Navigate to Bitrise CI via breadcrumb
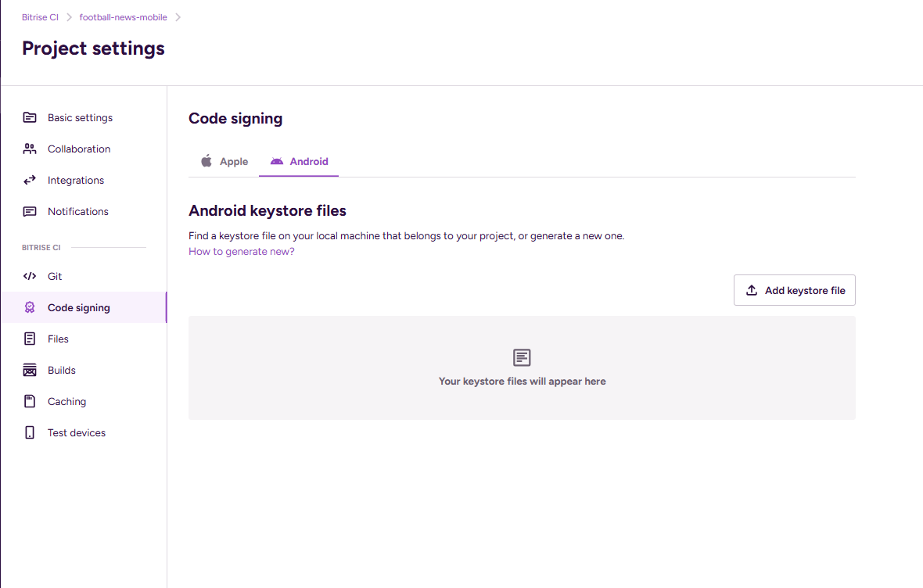 click(x=40, y=16)
